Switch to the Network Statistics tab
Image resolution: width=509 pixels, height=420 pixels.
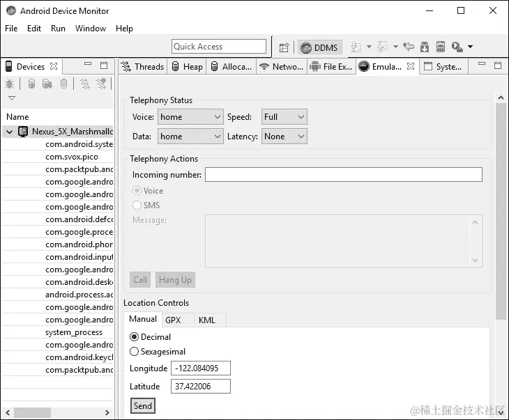click(x=282, y=66)
